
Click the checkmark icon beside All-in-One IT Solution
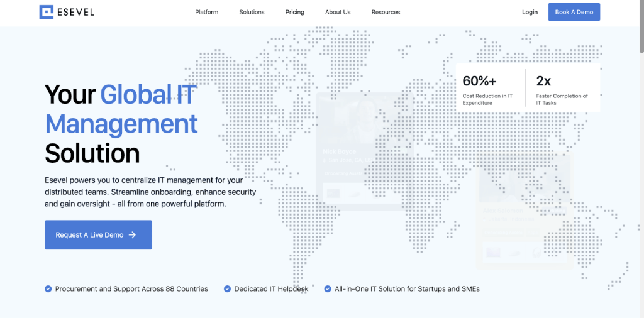[x=328, y=289]
